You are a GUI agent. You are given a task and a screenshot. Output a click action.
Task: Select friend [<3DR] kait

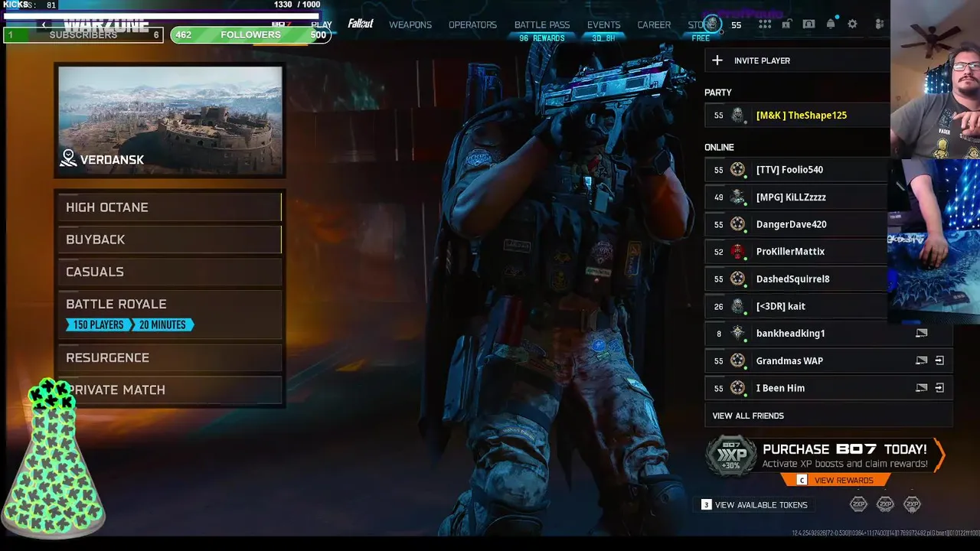pos(797,306)
